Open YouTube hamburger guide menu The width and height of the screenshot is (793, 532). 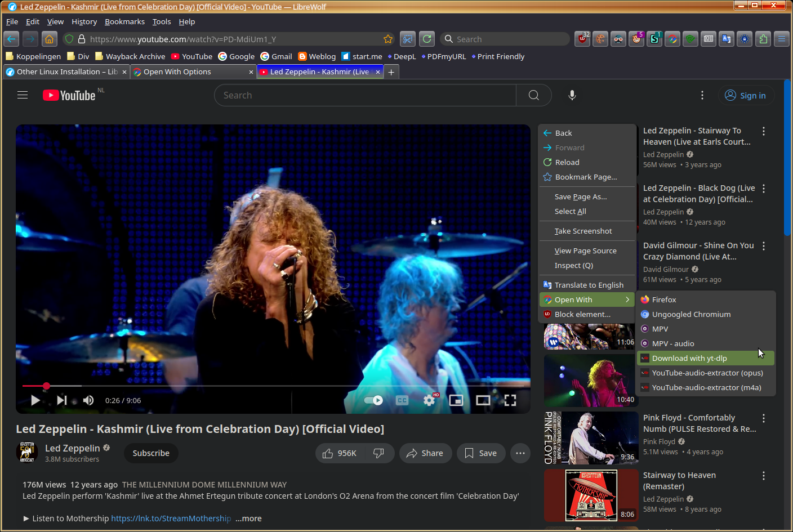pos(23,95)
